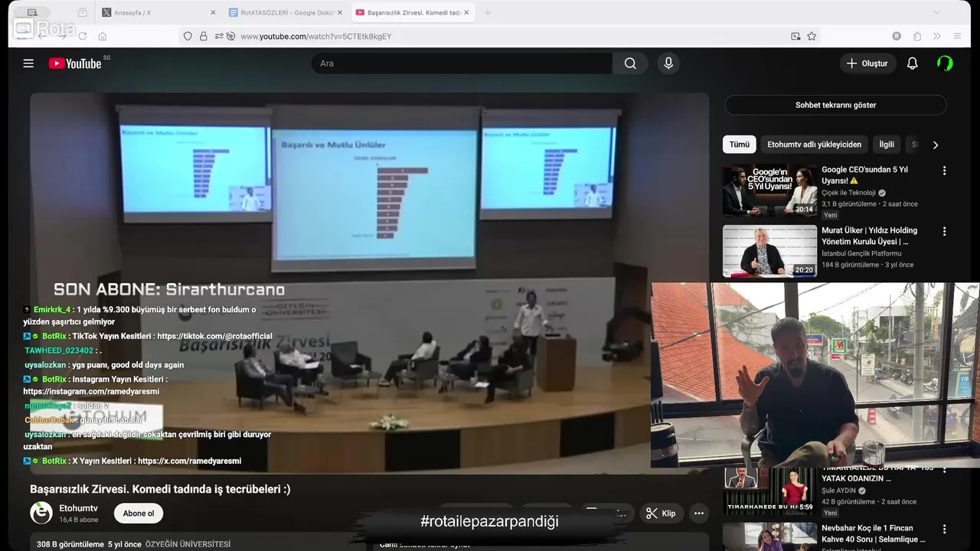Open the notifications bell
The image size is (980, 551).
(912, 64)
